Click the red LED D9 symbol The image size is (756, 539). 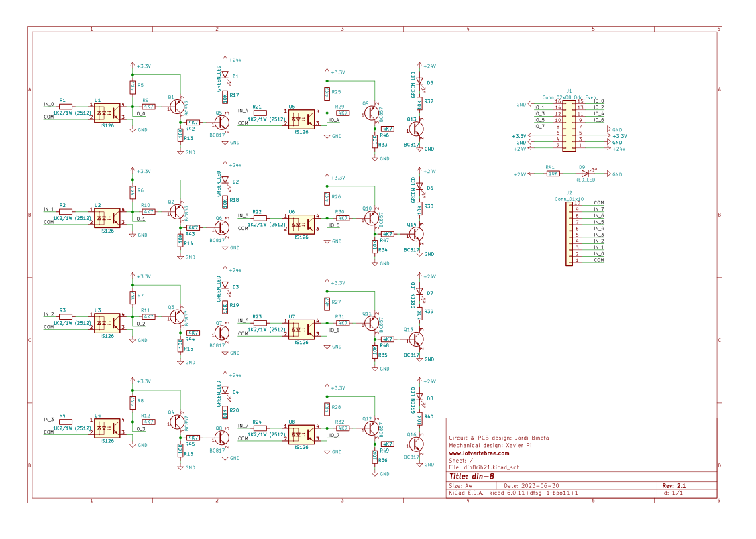tap(586, 174)
